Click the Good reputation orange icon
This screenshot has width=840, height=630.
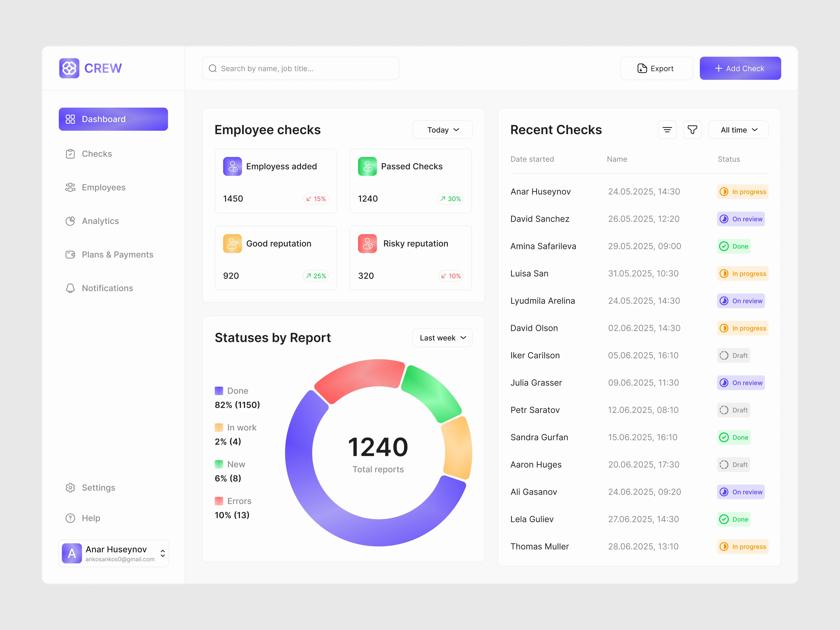pos(232,243)
